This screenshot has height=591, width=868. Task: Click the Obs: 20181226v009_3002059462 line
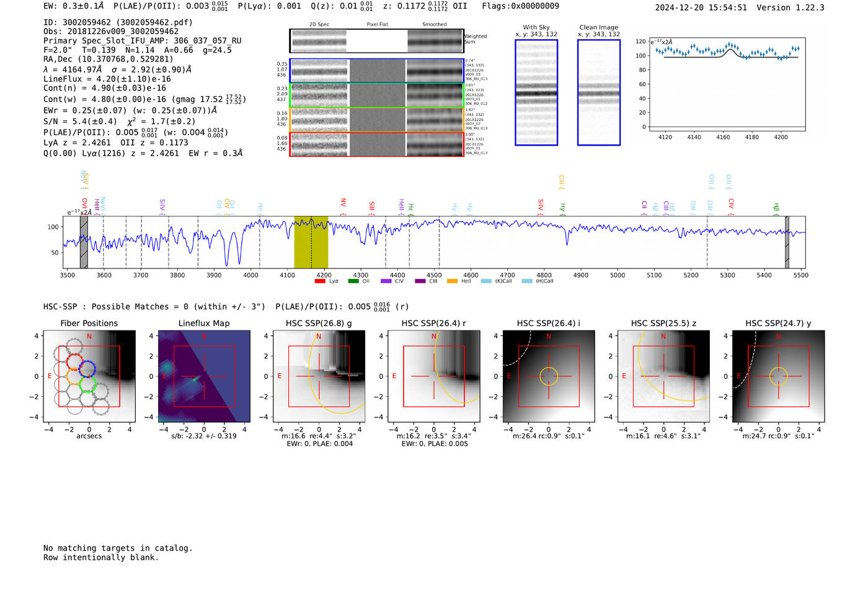[111, 32]
